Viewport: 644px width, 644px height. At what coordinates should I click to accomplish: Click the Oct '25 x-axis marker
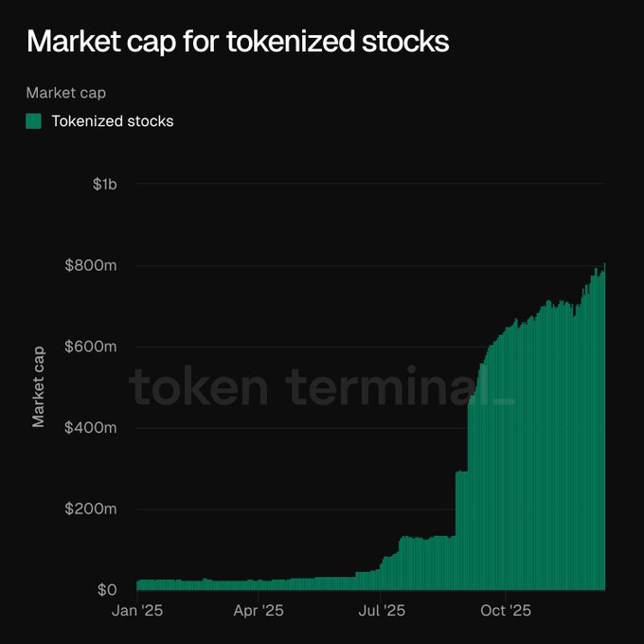[x=505, y=612]
